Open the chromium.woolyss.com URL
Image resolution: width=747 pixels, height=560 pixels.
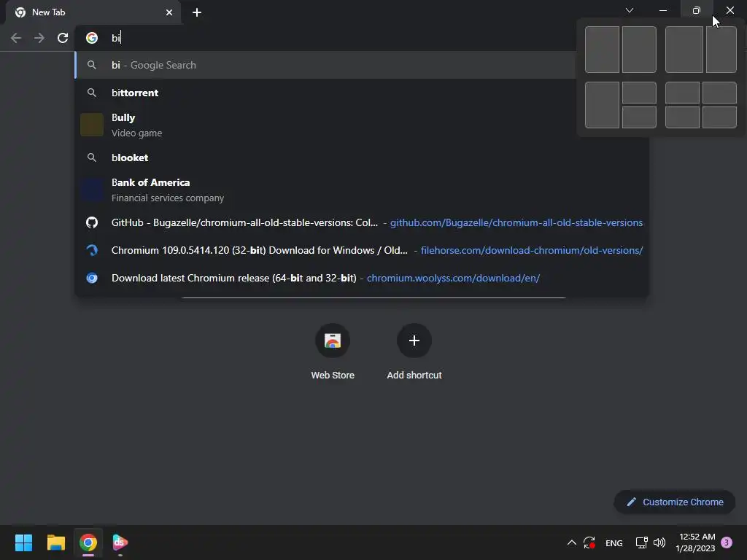tap(453, 278)
